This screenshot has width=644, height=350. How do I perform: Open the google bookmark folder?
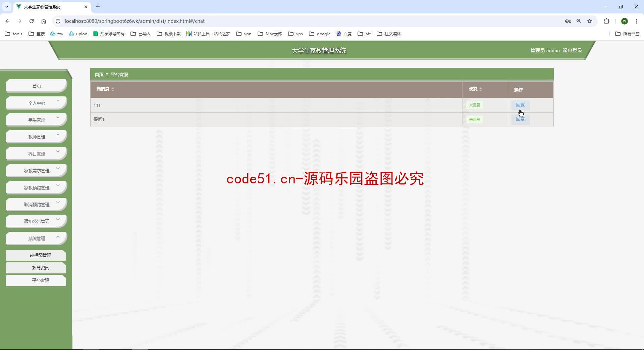coord(320,34)
